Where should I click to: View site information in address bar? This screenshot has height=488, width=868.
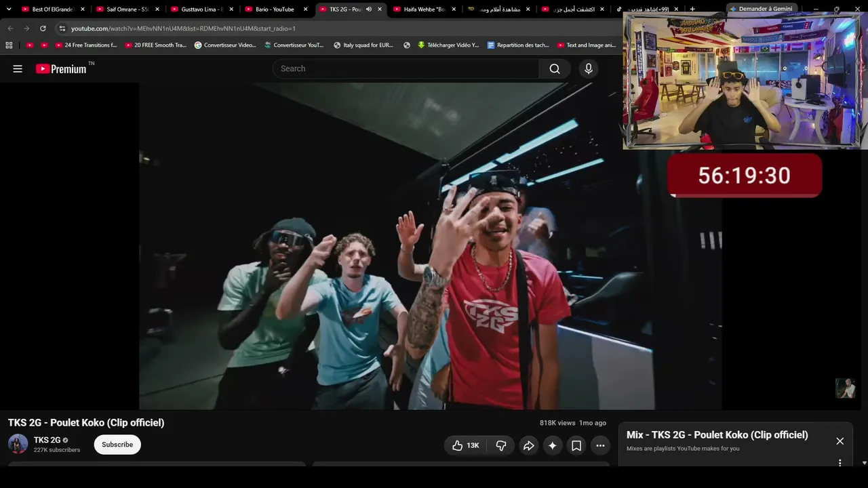point(62,28)
